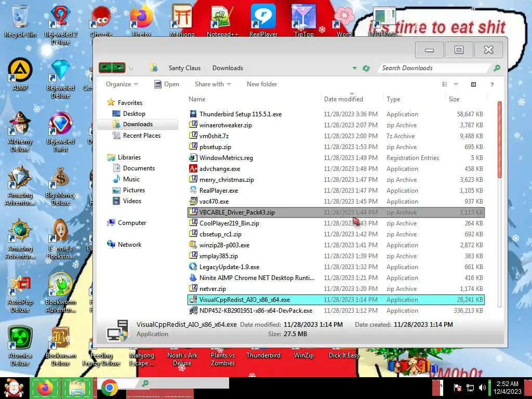Viewport: 532px width, 399px height.
Task: Click the green Back arrow button
Action: 105,68
